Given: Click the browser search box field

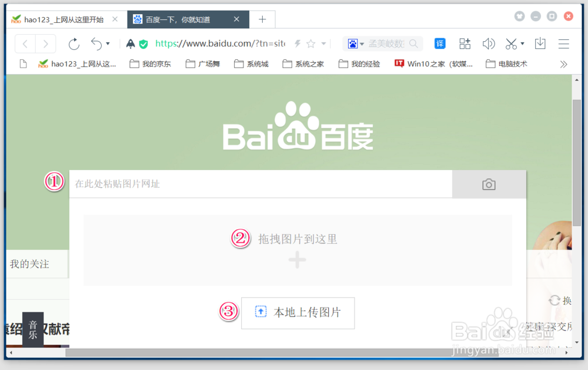Looking at the screenshot, I should (x=386, y=44).
